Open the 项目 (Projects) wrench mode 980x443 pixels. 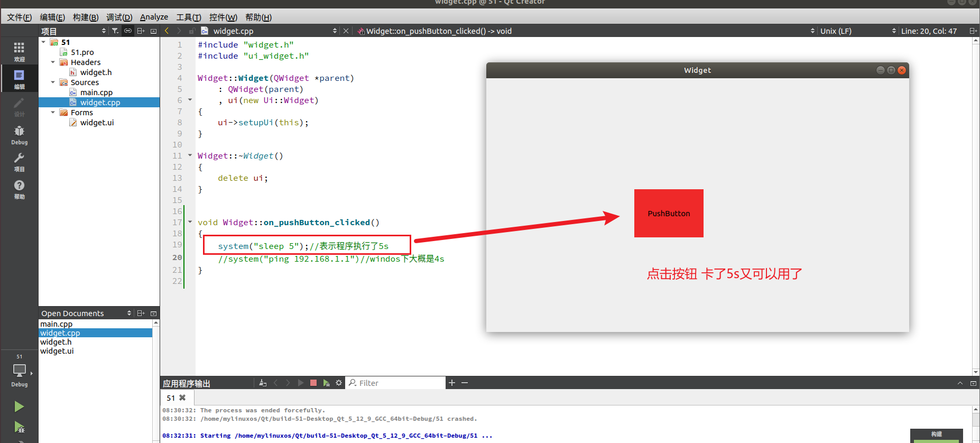[x=19, y=162]
